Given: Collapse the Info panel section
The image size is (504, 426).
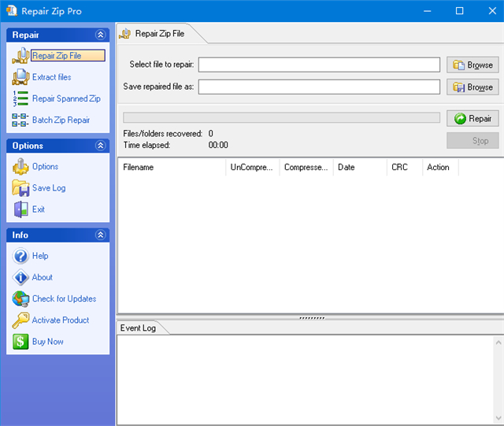Looking at the screenshot, I should (100, 235).
